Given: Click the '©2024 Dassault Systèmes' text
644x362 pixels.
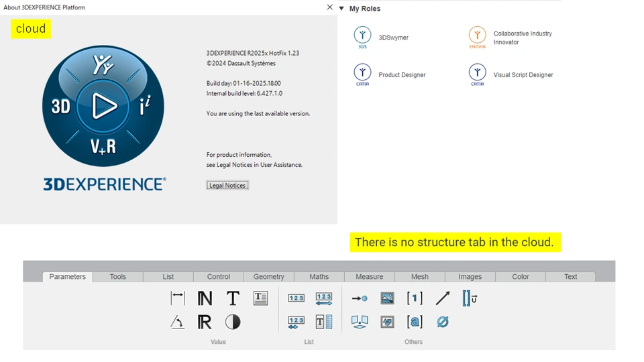Looking at the screenshot, I should point(241,63).
